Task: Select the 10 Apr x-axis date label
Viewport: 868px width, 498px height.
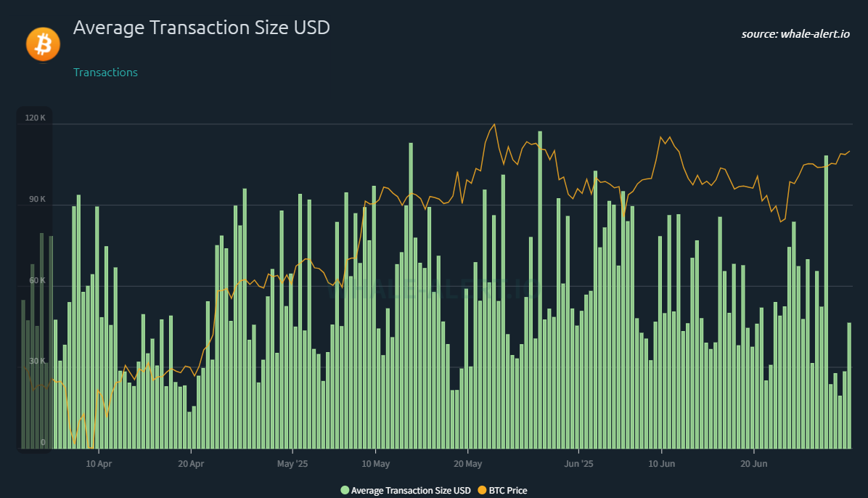Action: [x=98, y=463]
